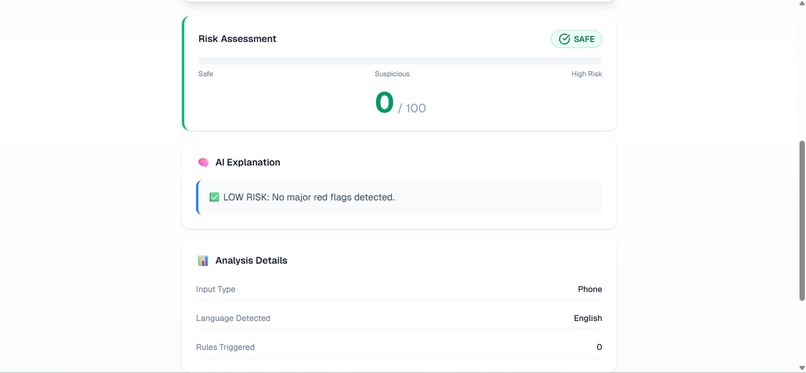
Task: Click the "Safe" label under the bar
Action: click(206, 74)
